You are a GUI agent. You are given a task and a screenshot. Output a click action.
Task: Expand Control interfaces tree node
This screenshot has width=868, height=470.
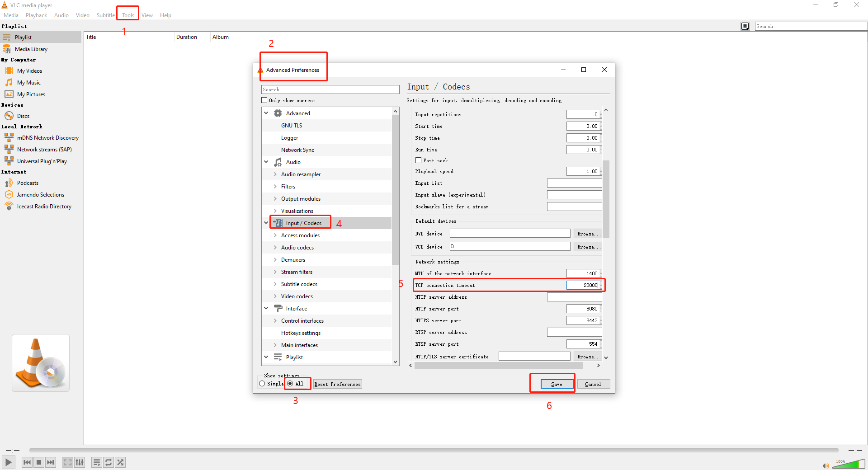tap(275, 320)
